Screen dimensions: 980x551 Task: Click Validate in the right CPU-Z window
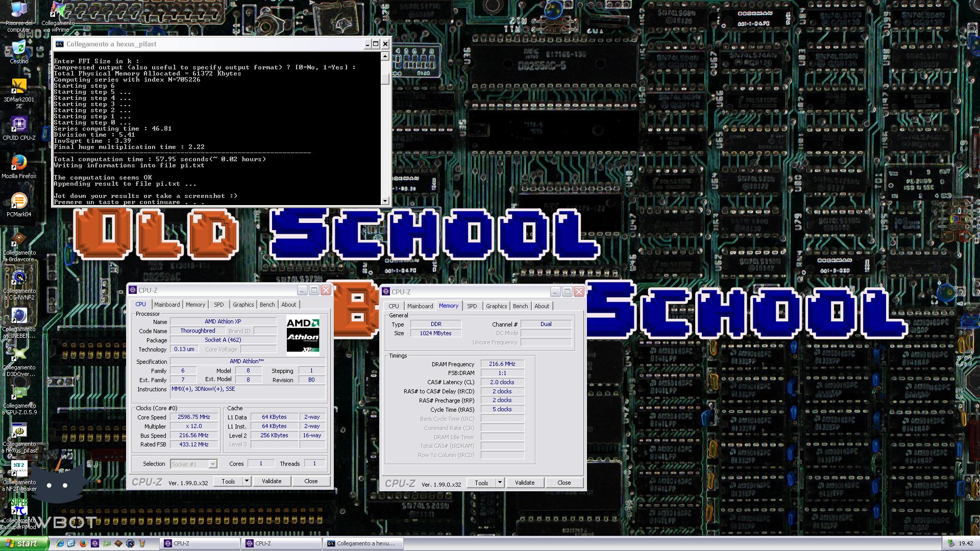pos(525,483)
